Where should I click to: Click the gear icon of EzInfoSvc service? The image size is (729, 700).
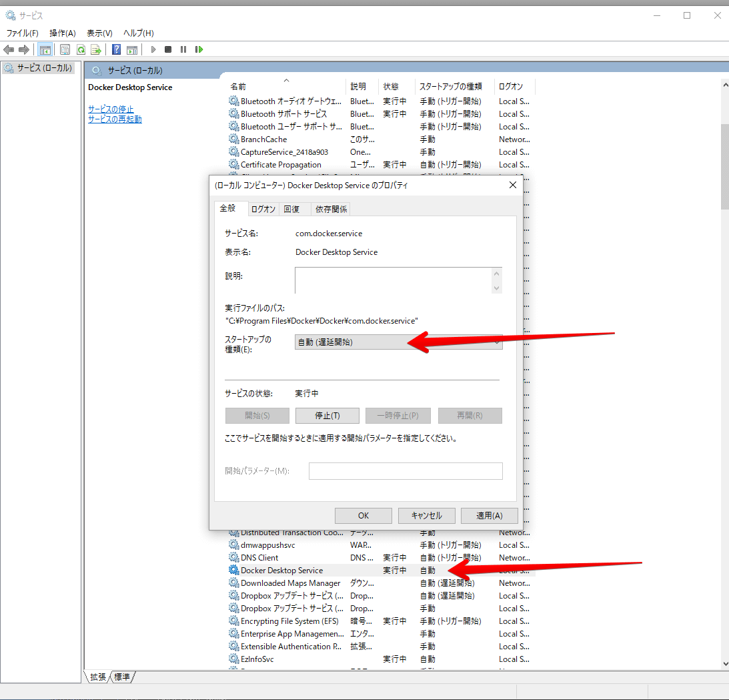point(234,659)
